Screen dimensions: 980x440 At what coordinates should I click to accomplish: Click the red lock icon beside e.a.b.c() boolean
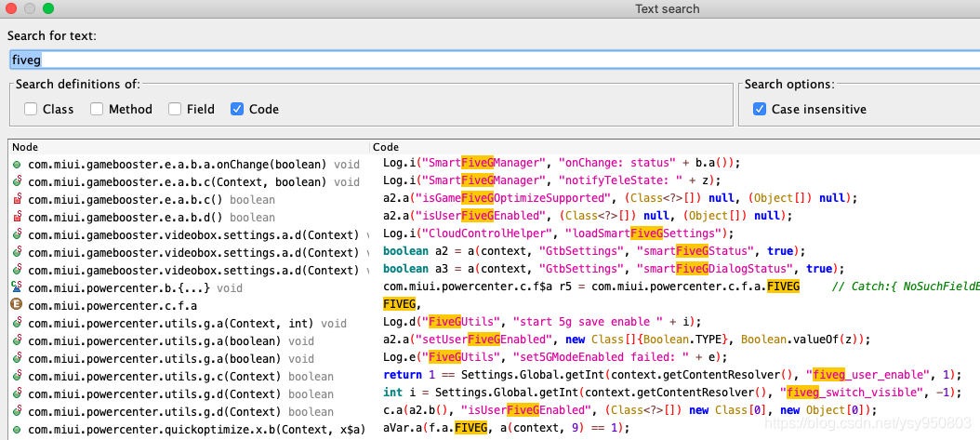tap(17, 199)
